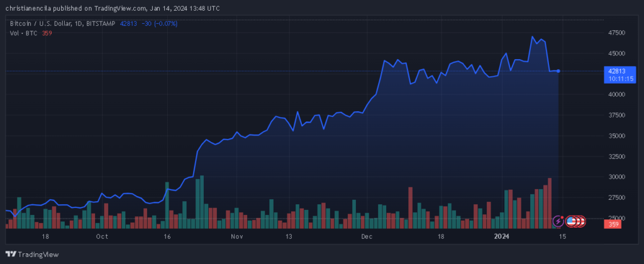
Task: Click the 10:11:15 bar countdown timer
Action: point(620,79)
